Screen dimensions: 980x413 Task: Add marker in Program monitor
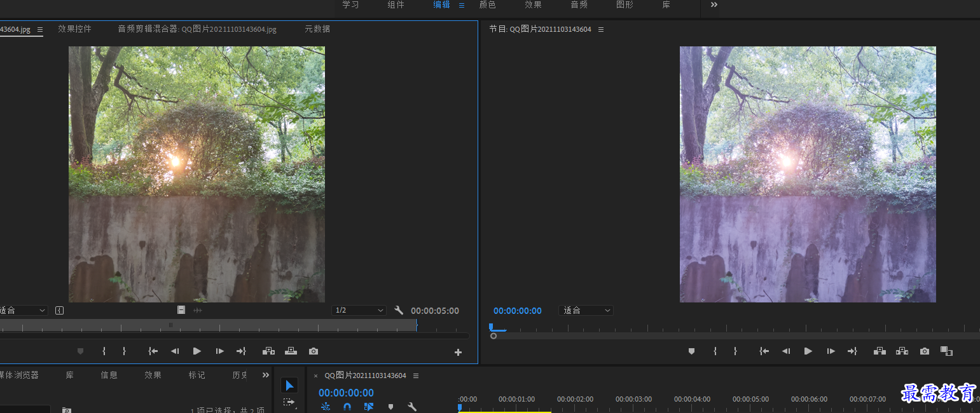coord(692,351)
